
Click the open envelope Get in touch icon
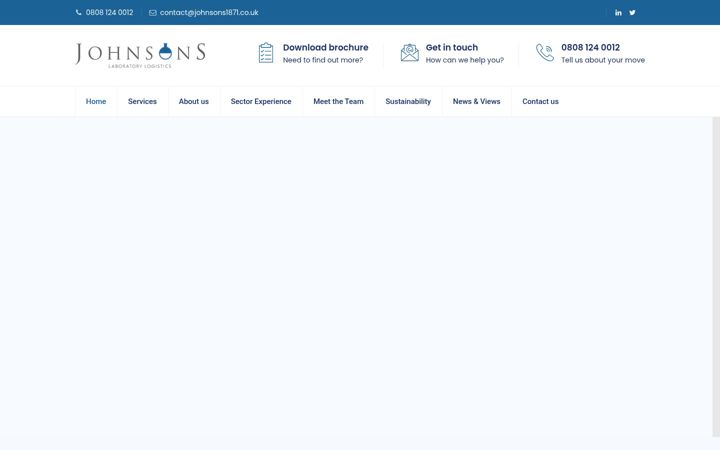click(410, 53)
